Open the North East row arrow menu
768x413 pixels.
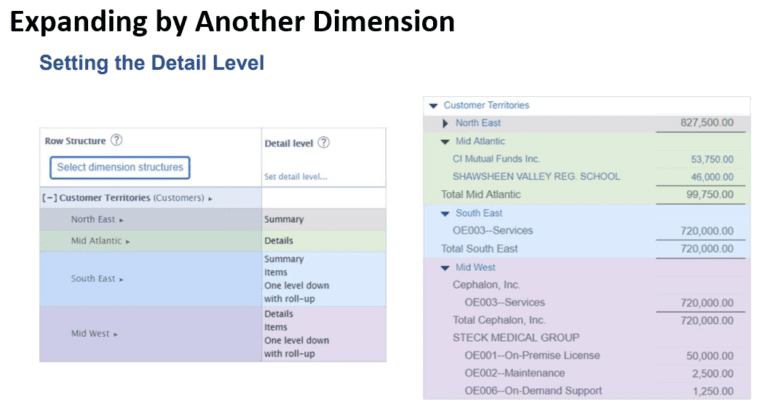(x=122, y=219)
